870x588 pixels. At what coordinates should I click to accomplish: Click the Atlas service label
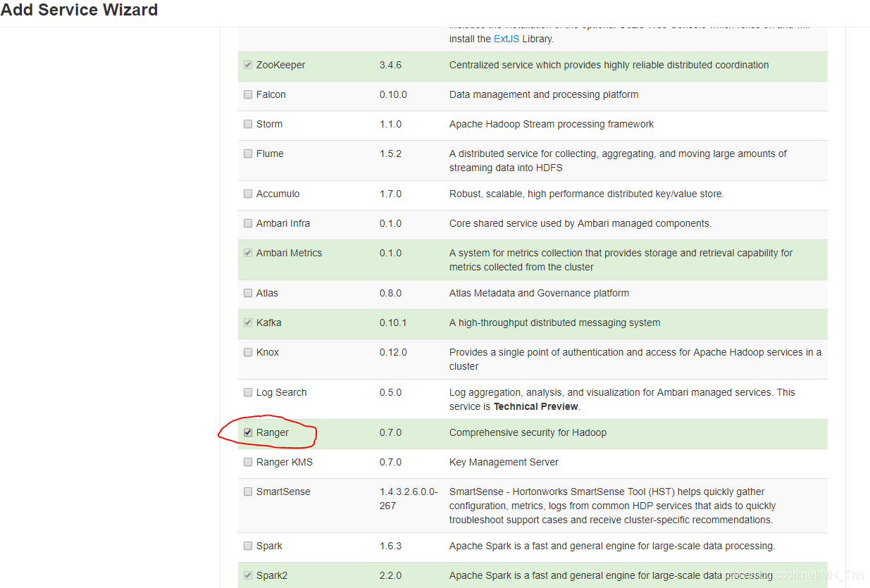coord(267,293)
